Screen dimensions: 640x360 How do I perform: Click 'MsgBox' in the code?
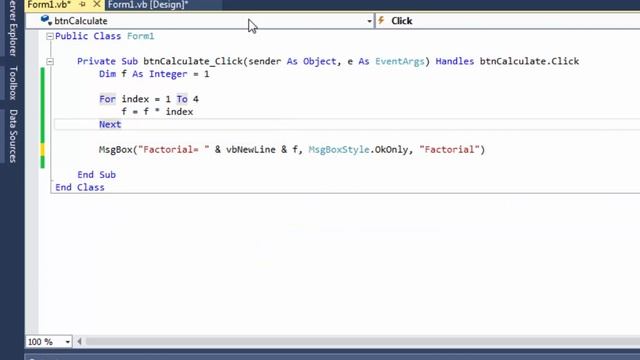tap(116, 150)
